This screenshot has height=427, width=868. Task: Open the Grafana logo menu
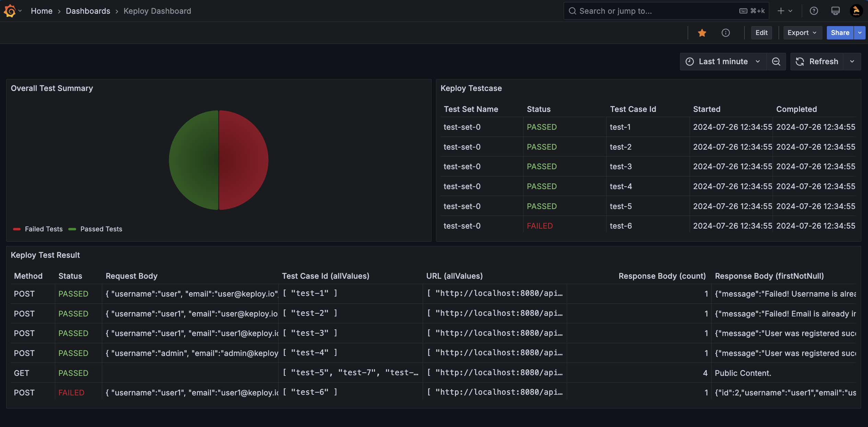click(10, 11)
